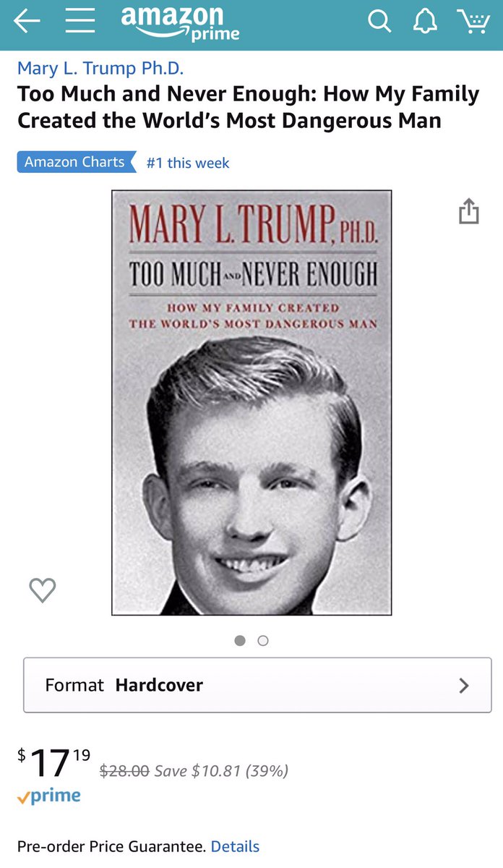Click the chevron on the Format row
The image size is (503, 868).
pos(464,685)
